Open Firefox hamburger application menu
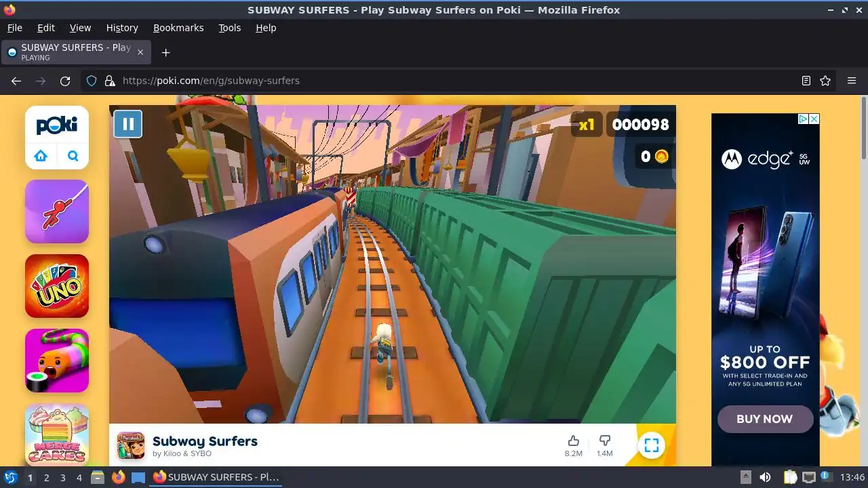Screen dimensions: 868x488 (852, 81)
